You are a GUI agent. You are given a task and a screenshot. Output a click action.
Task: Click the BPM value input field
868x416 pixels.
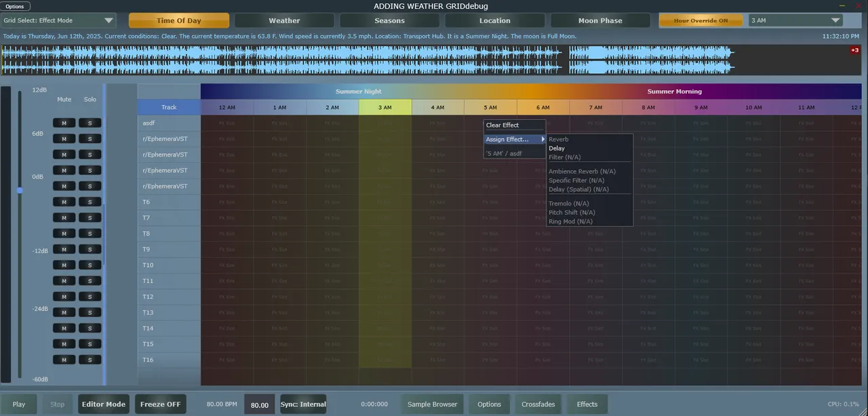pyautogui.click(x=260, y=404)
